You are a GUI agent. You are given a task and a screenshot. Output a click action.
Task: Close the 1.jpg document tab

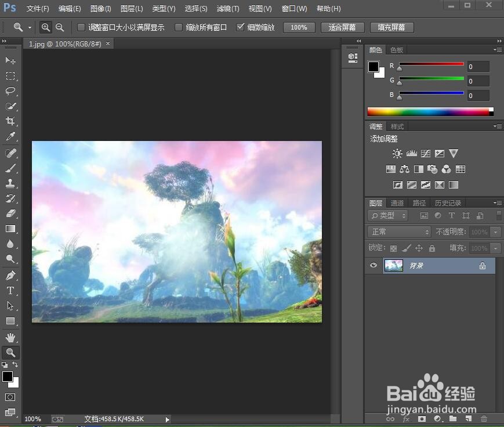(x=108, y=43)
